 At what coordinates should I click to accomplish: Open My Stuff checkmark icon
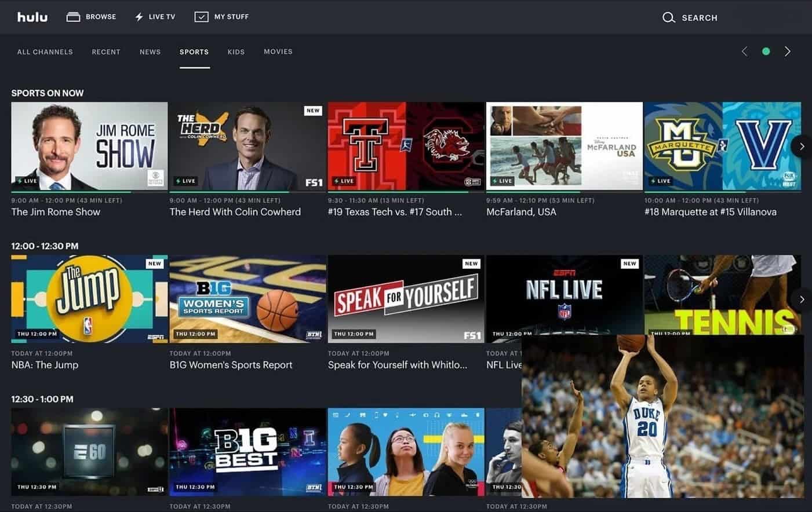coord(201,17)
